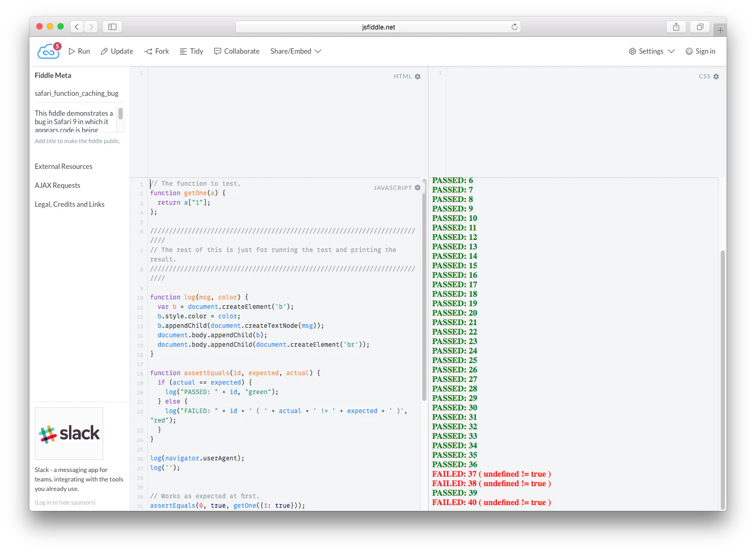Open JavaScript panel settings gear
This screenshot has width=756, height=553.
pos(417,187)
